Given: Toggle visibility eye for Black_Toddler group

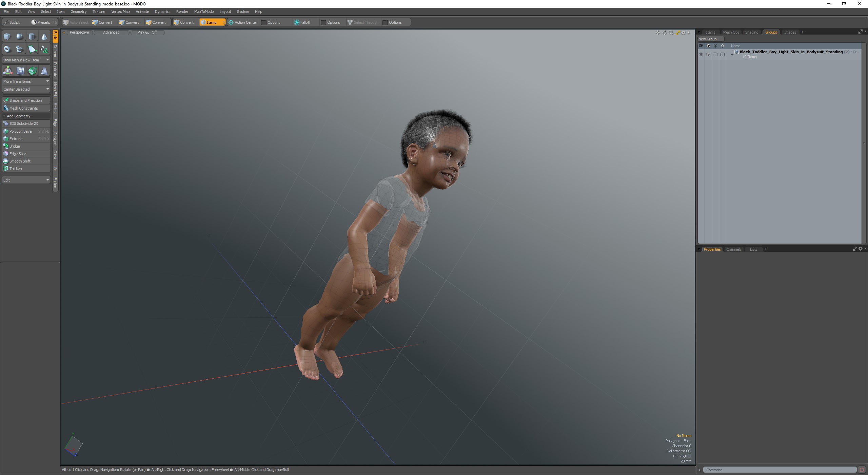Looking at the screenshot, I should (701, 54).
